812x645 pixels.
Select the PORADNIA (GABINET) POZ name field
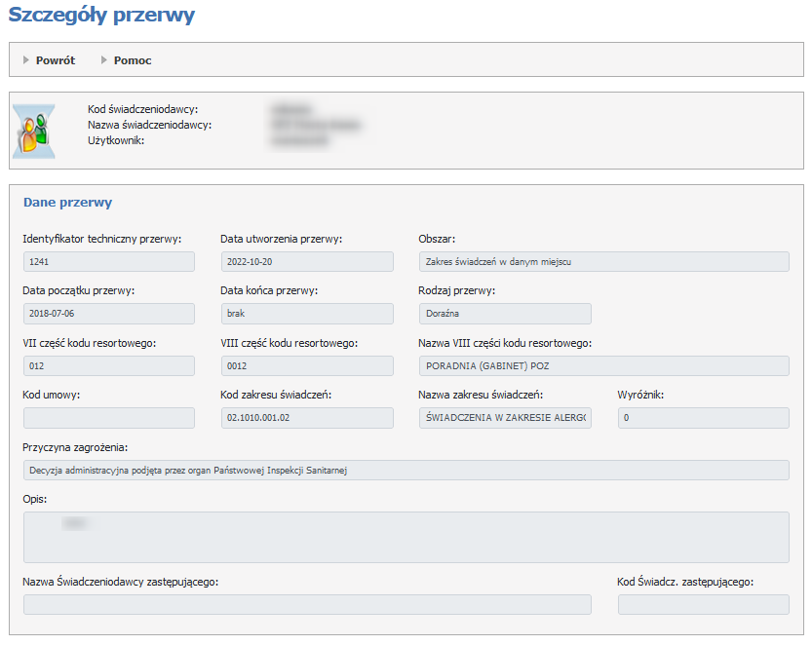[603, 365]
